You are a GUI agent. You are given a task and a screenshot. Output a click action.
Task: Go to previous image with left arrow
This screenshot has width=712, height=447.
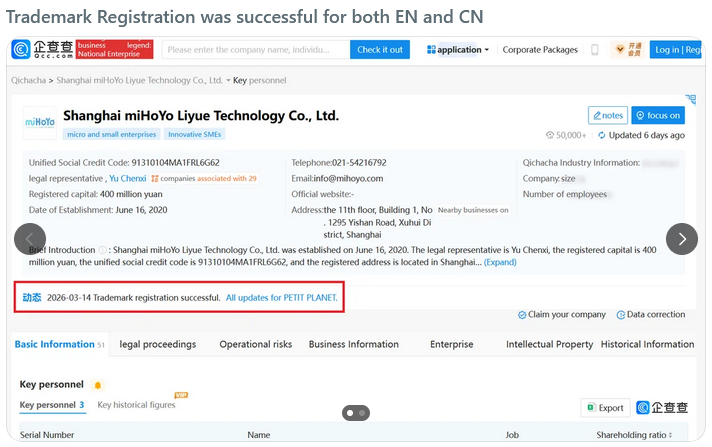click(30, 238)
